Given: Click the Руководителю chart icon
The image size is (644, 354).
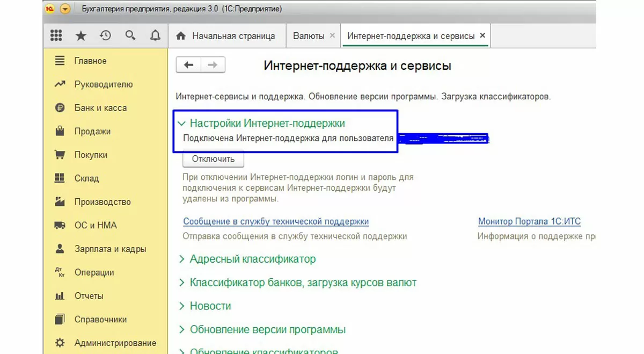Looking at the screenshot, I should [x=60, y=84].
